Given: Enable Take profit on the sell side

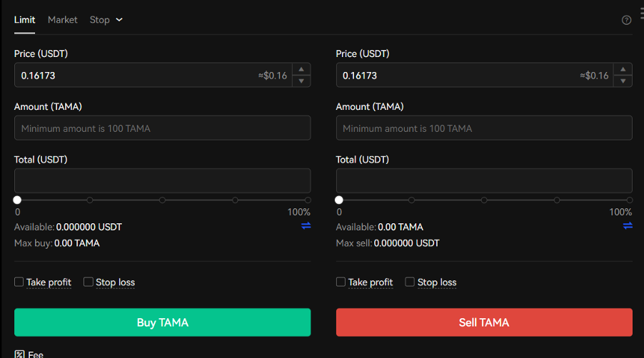Looking at the screenshot, I should click(x=341, y=282).
